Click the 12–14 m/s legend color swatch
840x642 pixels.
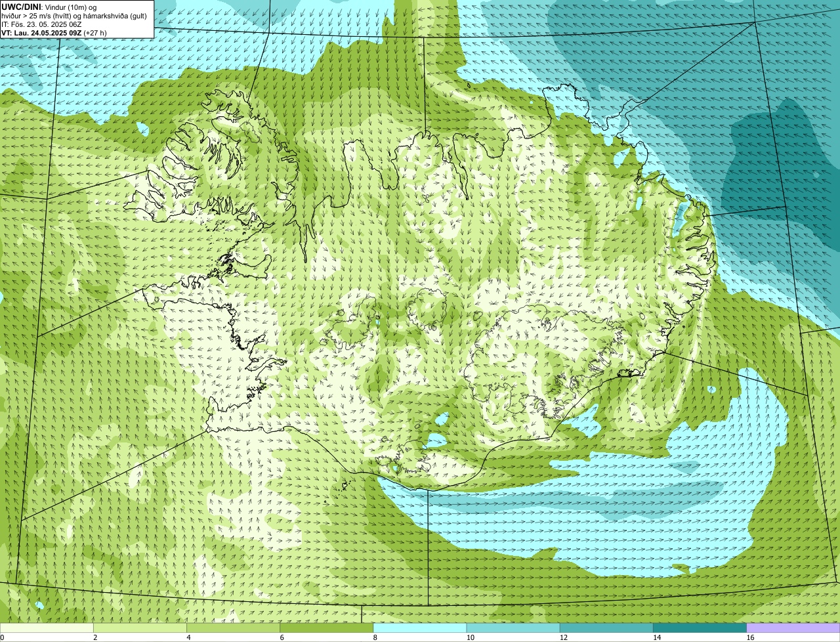pyautogui.click(x=606, y=628)
